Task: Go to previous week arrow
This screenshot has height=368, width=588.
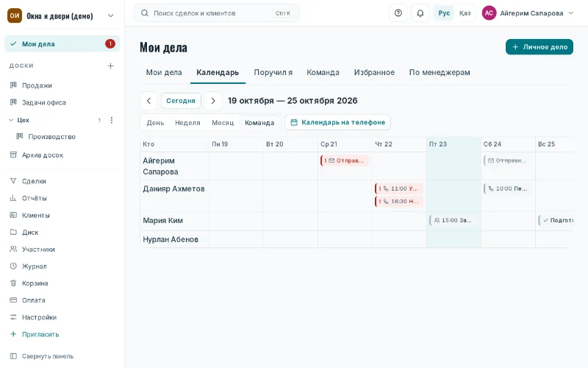Action: click(x=149, y=101)
